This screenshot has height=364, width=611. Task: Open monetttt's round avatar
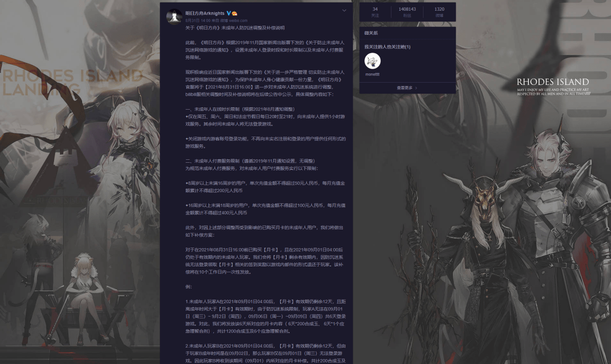tap(373, 62)
